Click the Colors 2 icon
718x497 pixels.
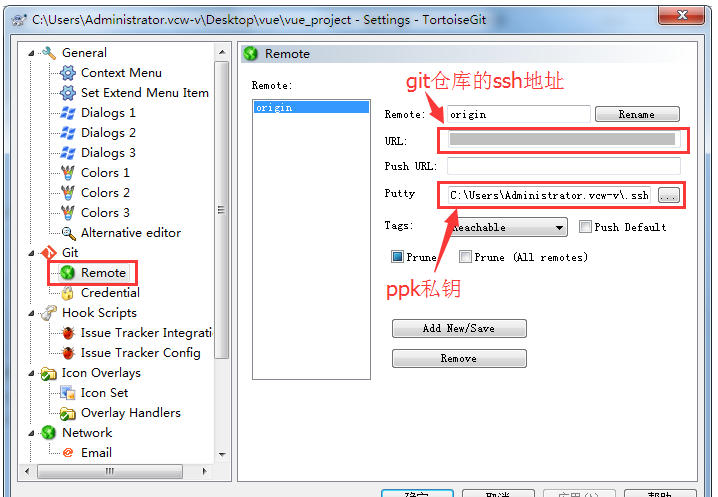tap(68, 193)
